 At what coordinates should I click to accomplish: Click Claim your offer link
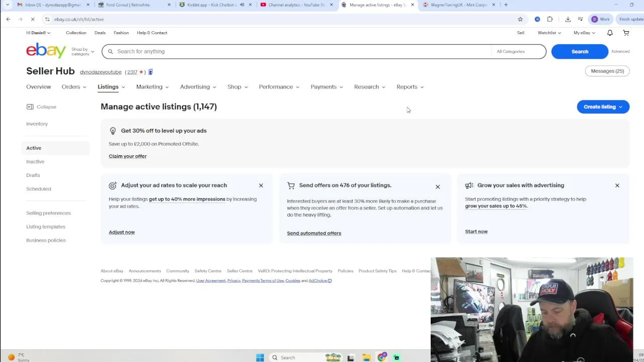point(127,156)
